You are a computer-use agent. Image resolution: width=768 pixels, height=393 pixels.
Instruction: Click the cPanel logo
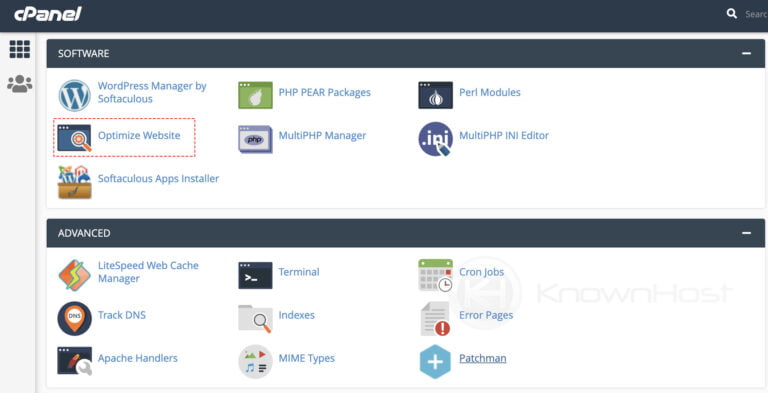tap(48, 15)
